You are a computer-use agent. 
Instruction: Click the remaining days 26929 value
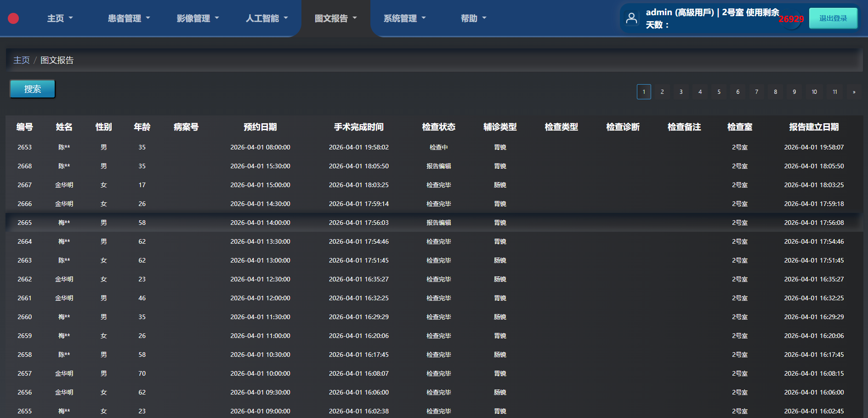tap(791, 19)
